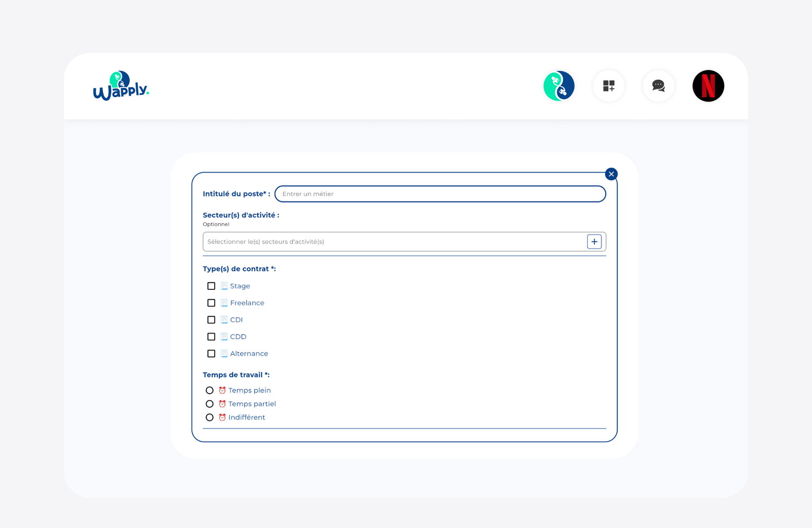The height and width of the screenshot is (528, 812).
Task: Open the teal-blue matching icon in header
Action: [x=559, y=86]
